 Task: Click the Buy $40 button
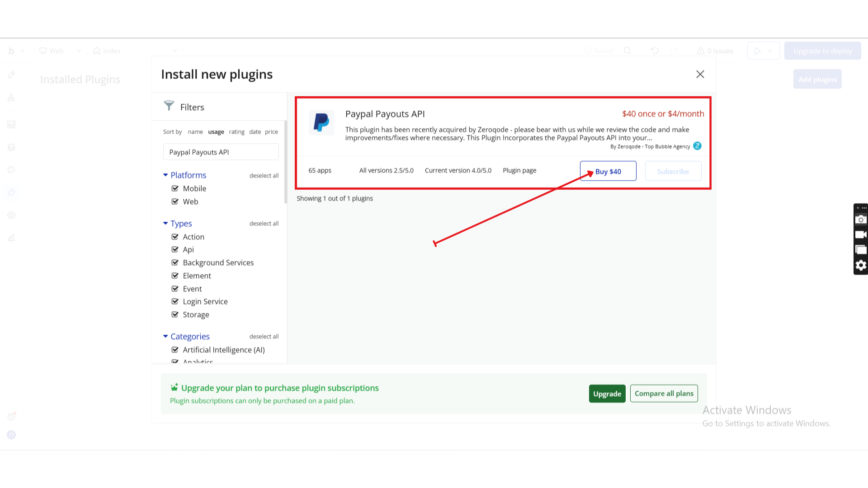tap(608, 171)
